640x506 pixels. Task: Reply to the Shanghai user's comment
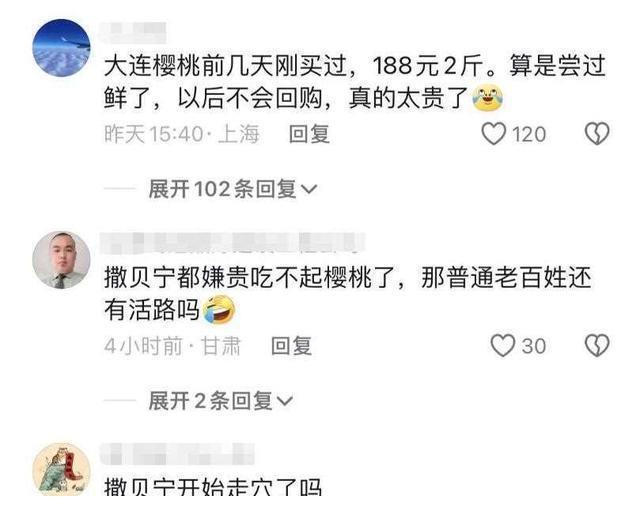309,134
